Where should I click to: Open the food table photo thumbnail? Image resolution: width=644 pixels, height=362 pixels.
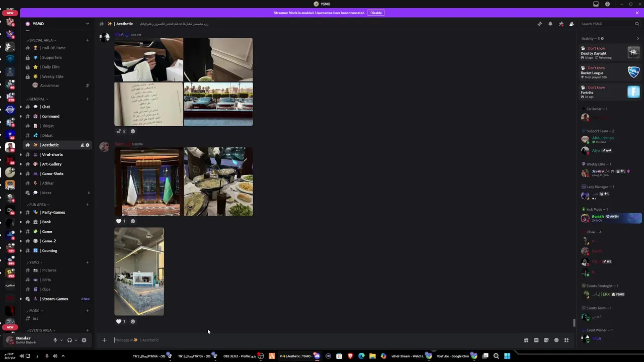coord(218,182)
